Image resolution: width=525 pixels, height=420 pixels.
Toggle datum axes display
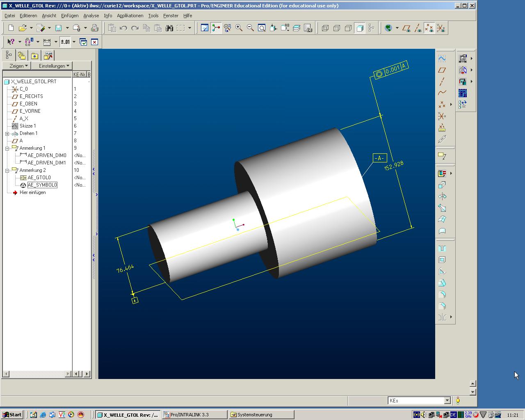pyautogui.click(x=418, y=28)
